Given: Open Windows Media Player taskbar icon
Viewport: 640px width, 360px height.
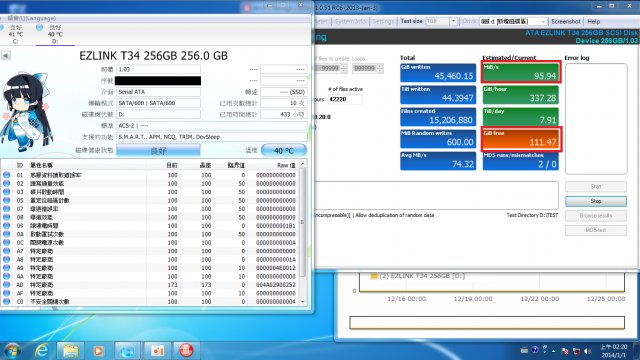Looking at the screenshot, I should (98, 351).
